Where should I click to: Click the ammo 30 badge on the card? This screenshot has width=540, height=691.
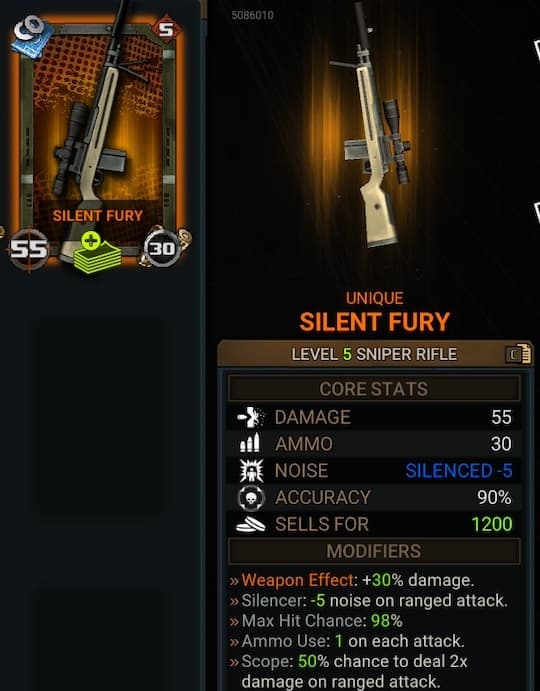click(163, 249)
